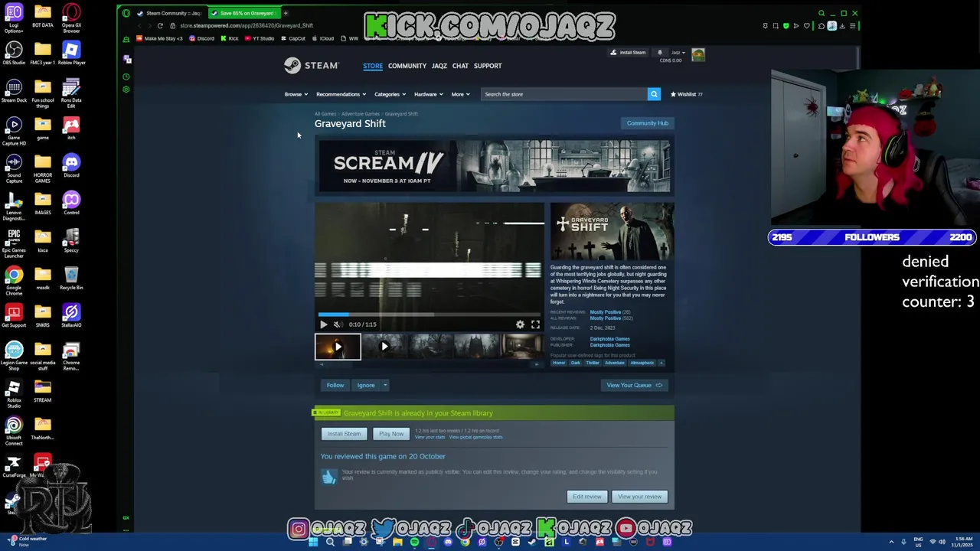Open the Recycle Bin desktop icon
This screenshot has width=980, height=551.
point(71,278)
